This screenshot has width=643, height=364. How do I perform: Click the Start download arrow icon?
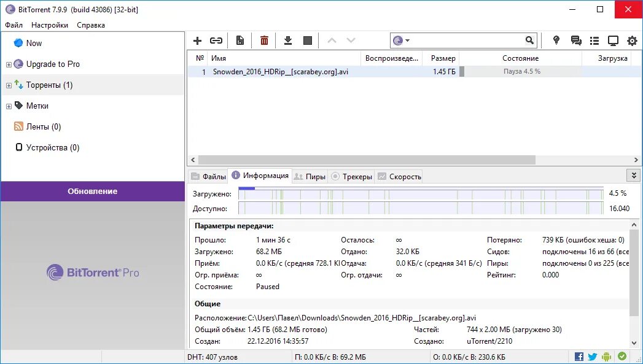tap(288, 41)
